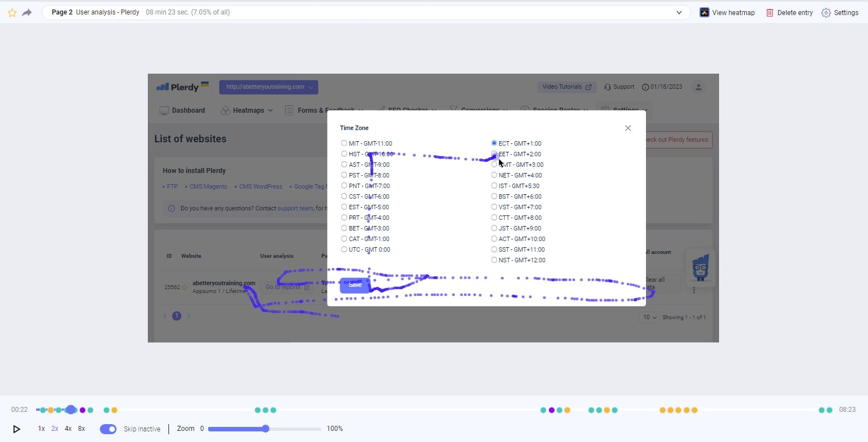Open the FTP install link
868x442 pixels.
click(172, 186)
